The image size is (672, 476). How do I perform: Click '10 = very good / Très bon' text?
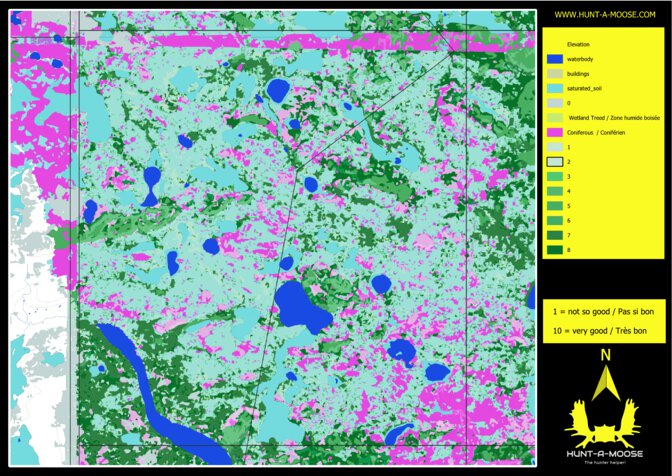pos(600,331)
